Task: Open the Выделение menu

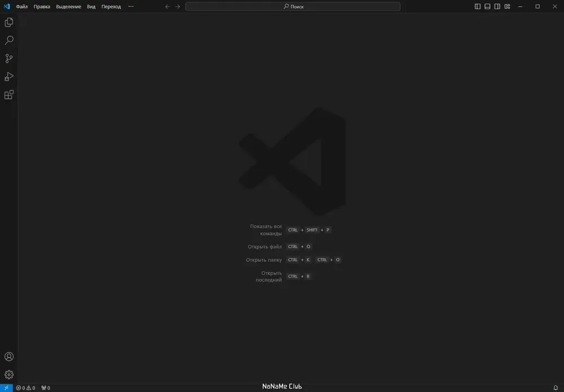Action: pos(68,6)
